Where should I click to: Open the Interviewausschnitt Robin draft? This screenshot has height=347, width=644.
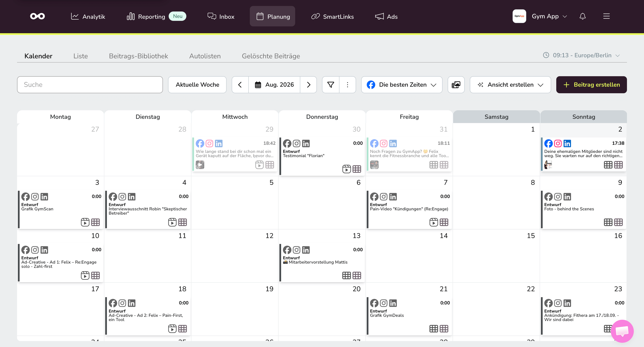coord(148,209)
